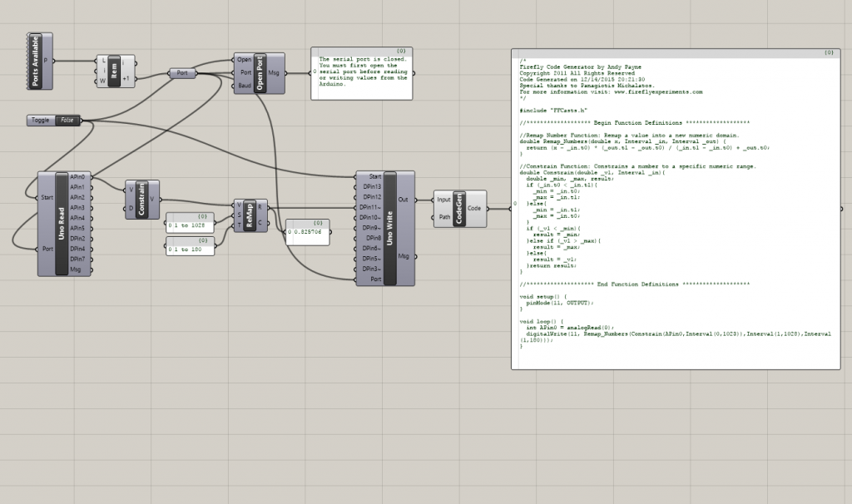Click the Toggle component name label

tap(41, 121)
